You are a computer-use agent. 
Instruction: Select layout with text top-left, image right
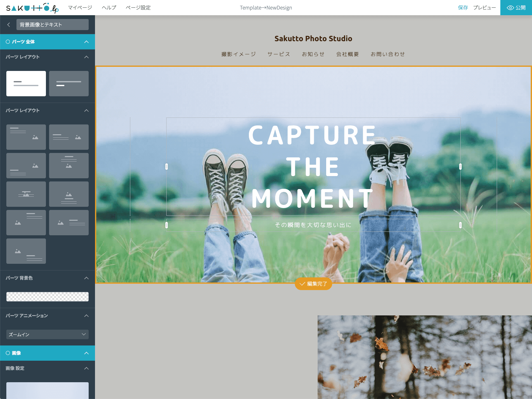coord(26,137)
